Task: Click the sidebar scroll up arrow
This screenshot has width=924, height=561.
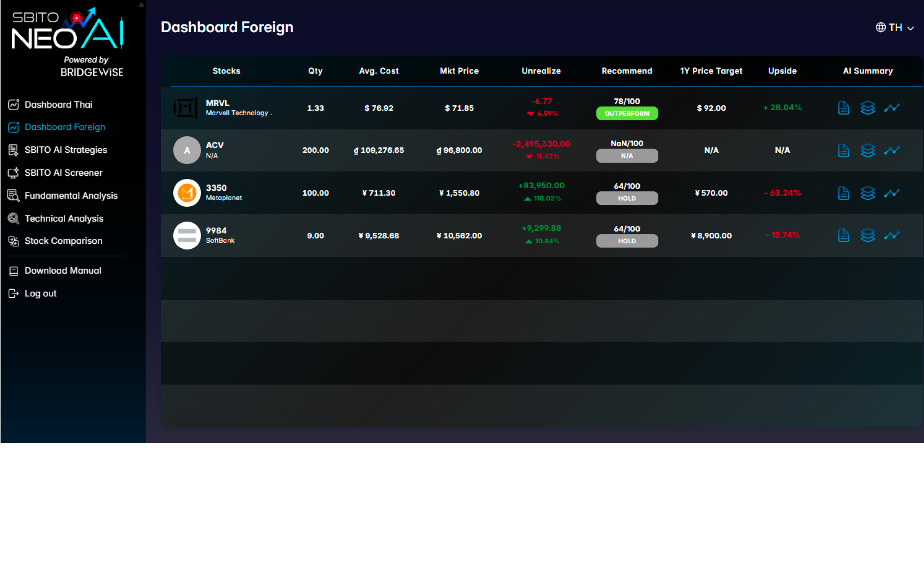Action: click(x=141, y=5)
